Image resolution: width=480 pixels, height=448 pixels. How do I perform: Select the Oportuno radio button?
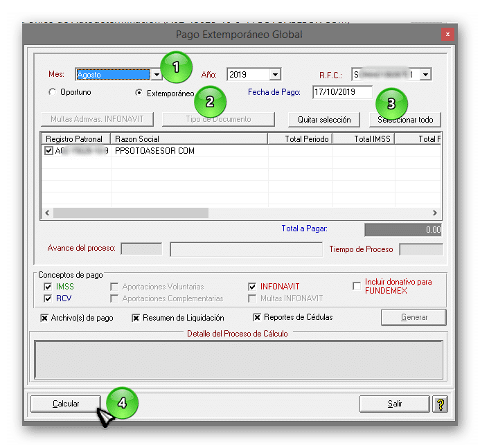point(53,92)
